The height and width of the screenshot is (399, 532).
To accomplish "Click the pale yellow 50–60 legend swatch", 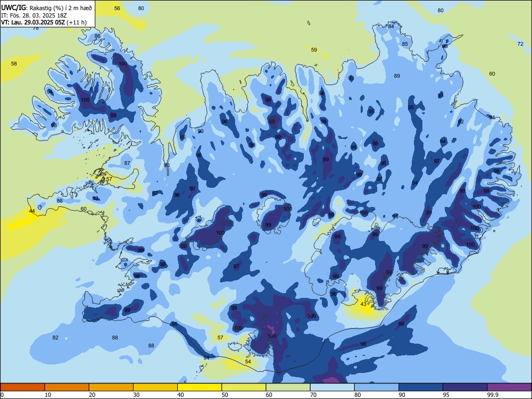I will click(244, 387).
